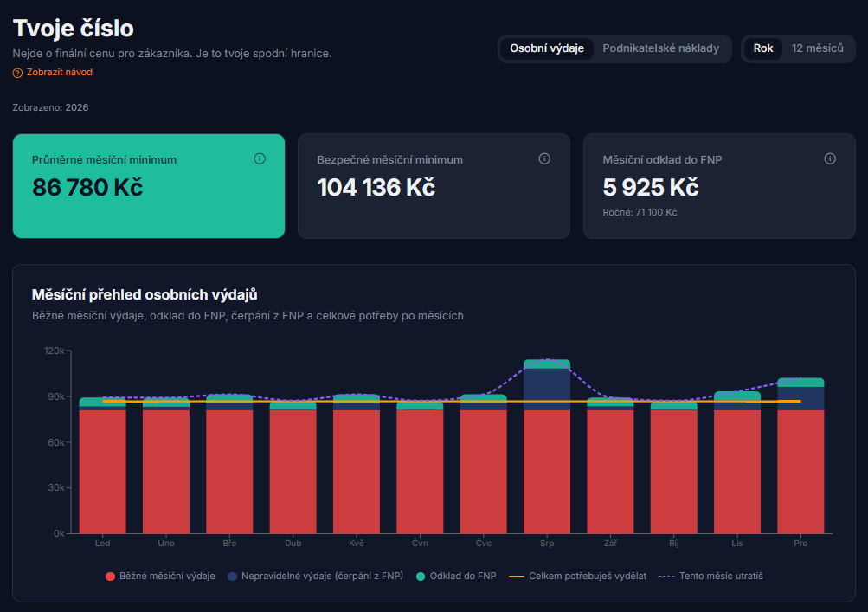Click the 90k axis label
Screen dimensions: 868x612
point(56,396)
